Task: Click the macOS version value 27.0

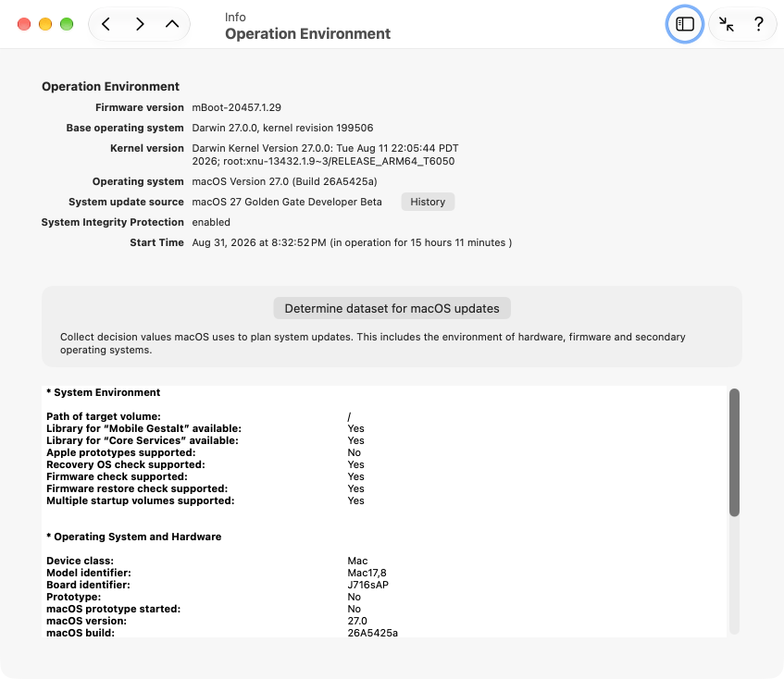Action: click(357, 621)
